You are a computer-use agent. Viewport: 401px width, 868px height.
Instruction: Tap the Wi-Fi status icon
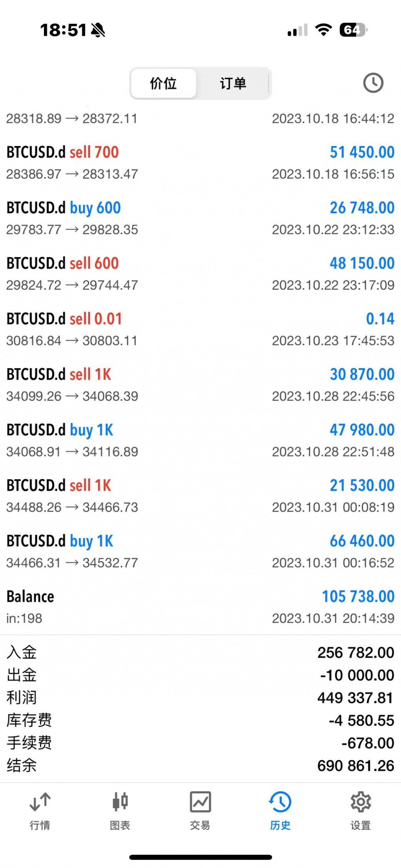[x=323, y=30]
